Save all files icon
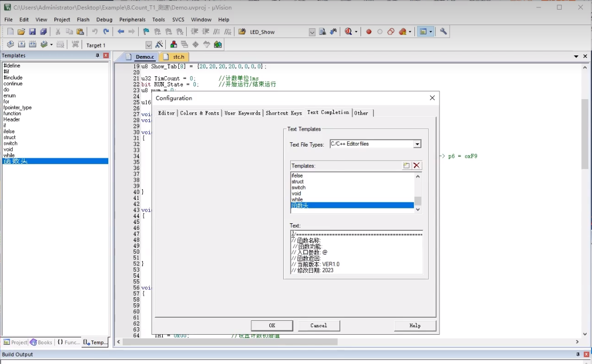 click(x=43, y=31)
